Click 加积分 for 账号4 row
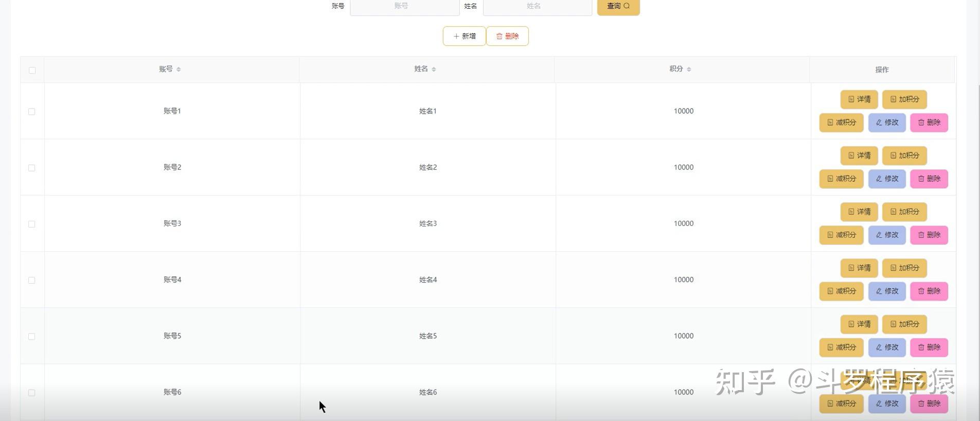 click(904, 268)
